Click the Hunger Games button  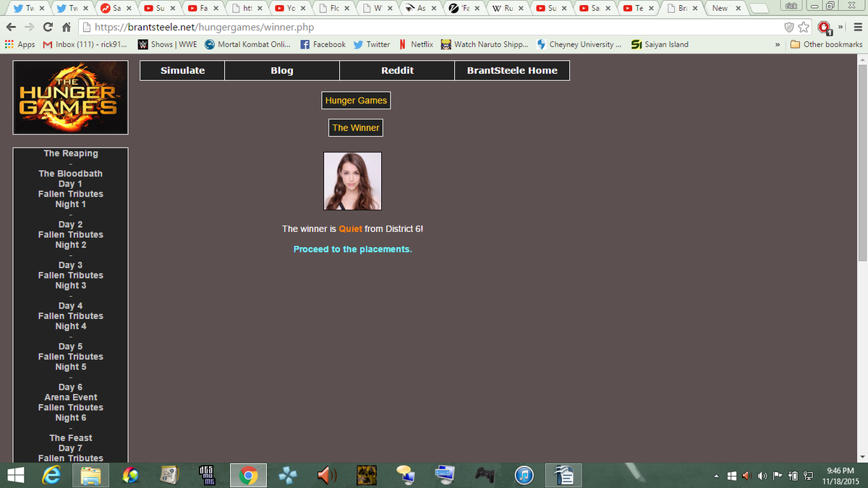pos(356,100)
